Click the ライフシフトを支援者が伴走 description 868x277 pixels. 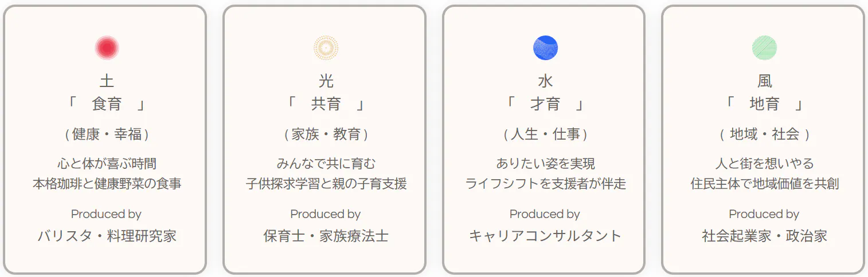545,184
